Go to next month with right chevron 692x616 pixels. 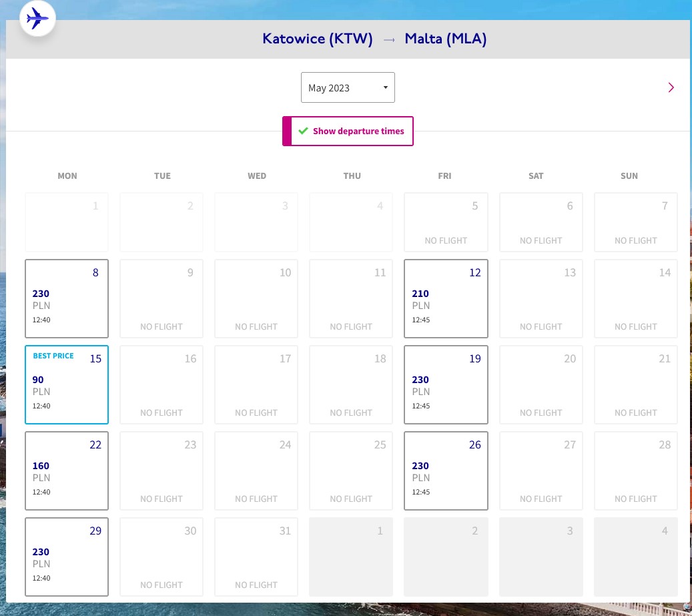pos(671,87)
